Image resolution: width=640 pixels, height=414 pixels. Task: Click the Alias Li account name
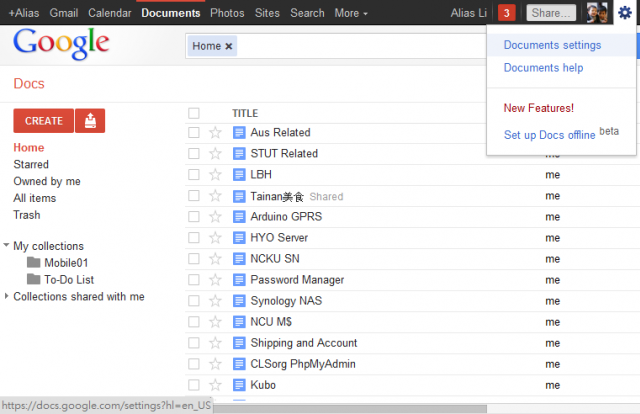pyautogui.click(x=469, y=13)
